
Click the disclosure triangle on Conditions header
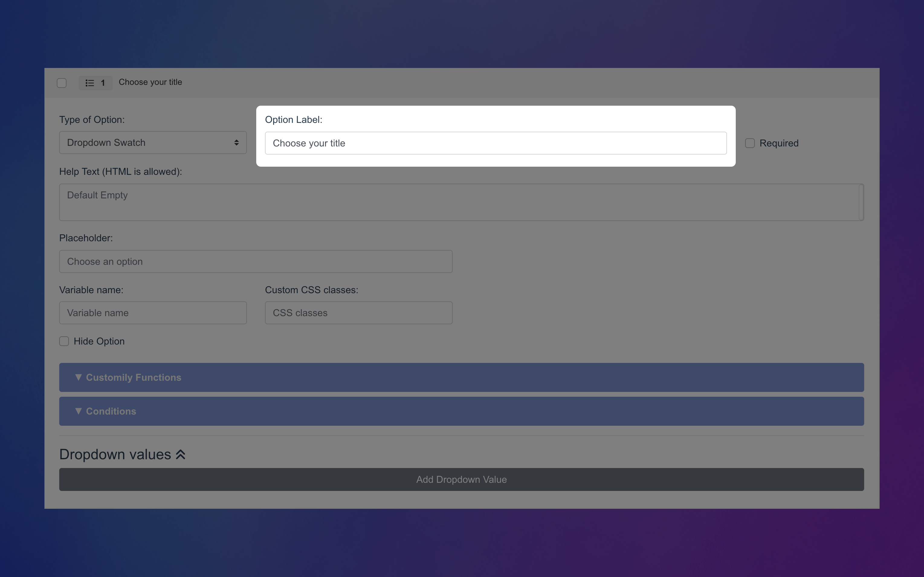79,411
